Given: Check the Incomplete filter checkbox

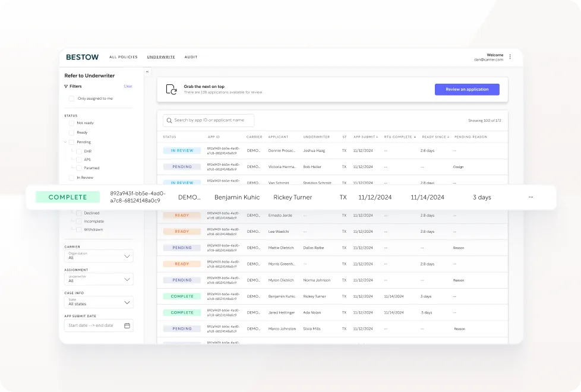Looking at the screenshot, I should point(79,221).
